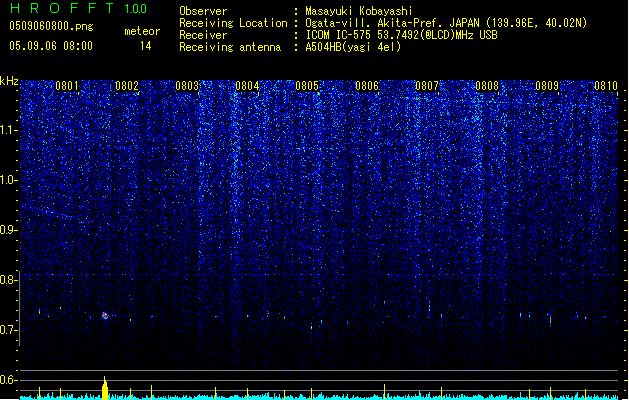
Task: Click the 'Receiver' field label
Action: coord(203,35)
